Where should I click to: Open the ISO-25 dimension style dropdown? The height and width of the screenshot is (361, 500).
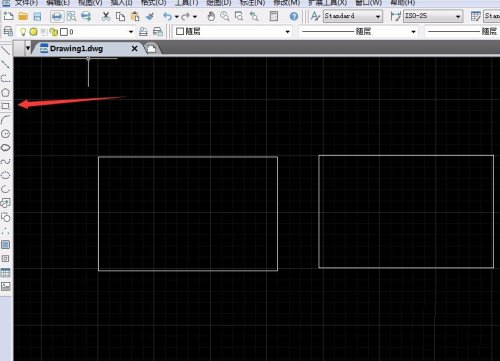458,16
